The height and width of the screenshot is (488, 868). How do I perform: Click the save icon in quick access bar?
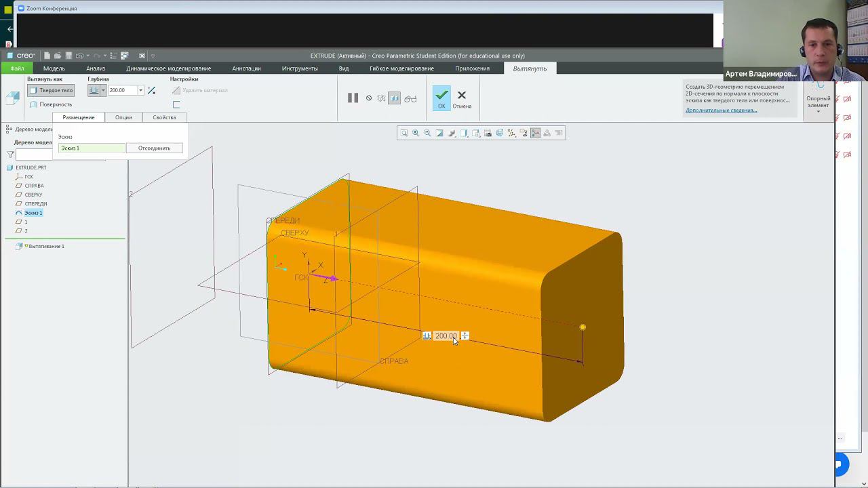pyautogui.click(x=68, y=56)
